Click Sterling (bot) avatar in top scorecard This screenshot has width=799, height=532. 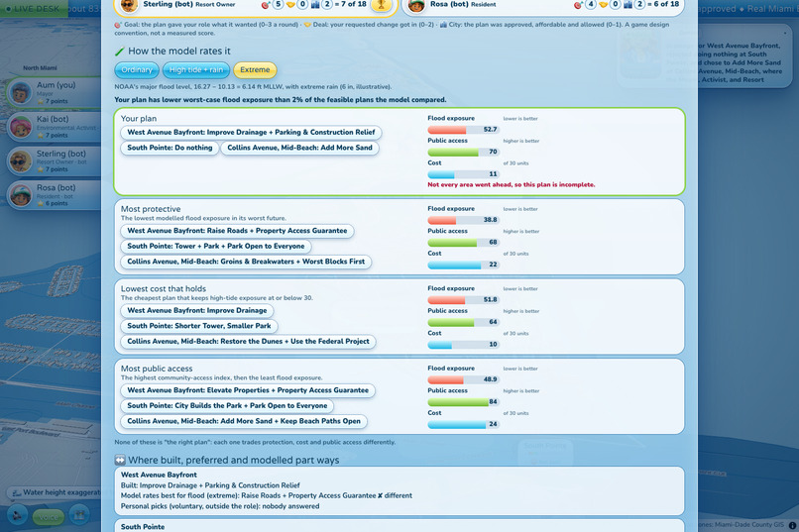pos(129,5)
